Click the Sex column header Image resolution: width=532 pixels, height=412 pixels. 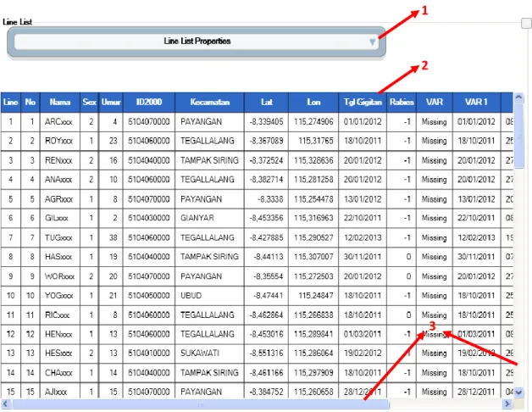click(x=89, y=102)
